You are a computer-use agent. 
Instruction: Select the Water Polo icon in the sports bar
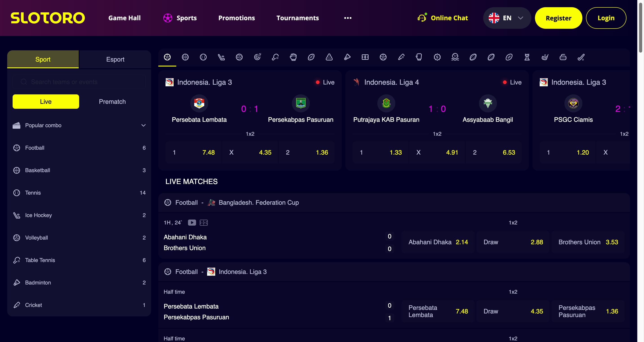[455, 57]
